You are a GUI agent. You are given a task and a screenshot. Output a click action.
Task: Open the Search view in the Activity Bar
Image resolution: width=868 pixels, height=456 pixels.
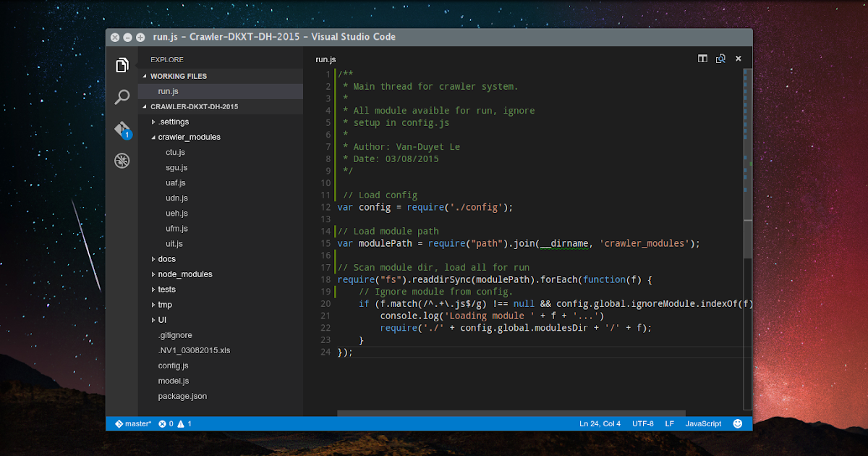click(122, 97)
